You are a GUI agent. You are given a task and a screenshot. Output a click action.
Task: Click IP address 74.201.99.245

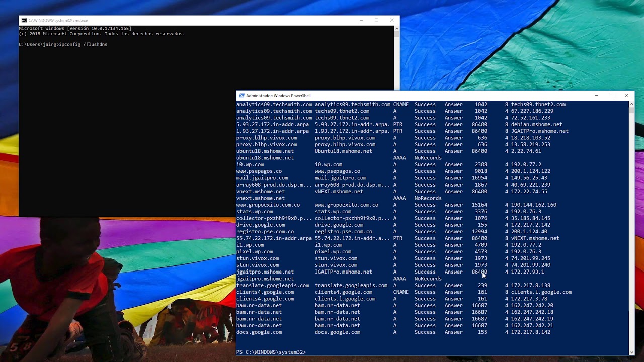pyautogui.click(x=531, y=258)
